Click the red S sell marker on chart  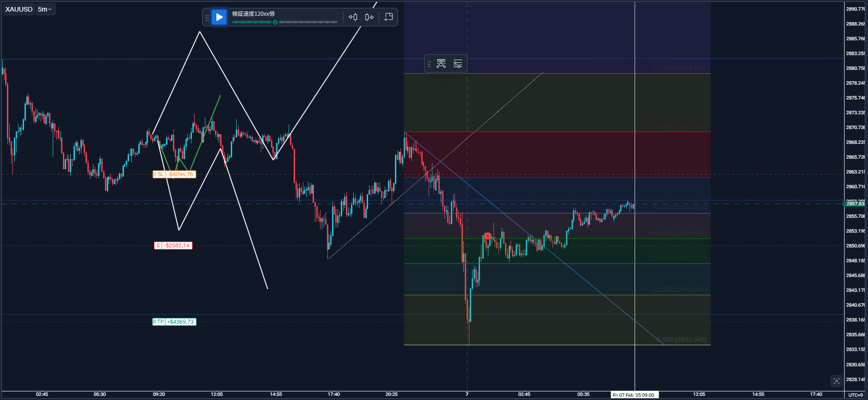pyautogui.click(x=488, y=236)
